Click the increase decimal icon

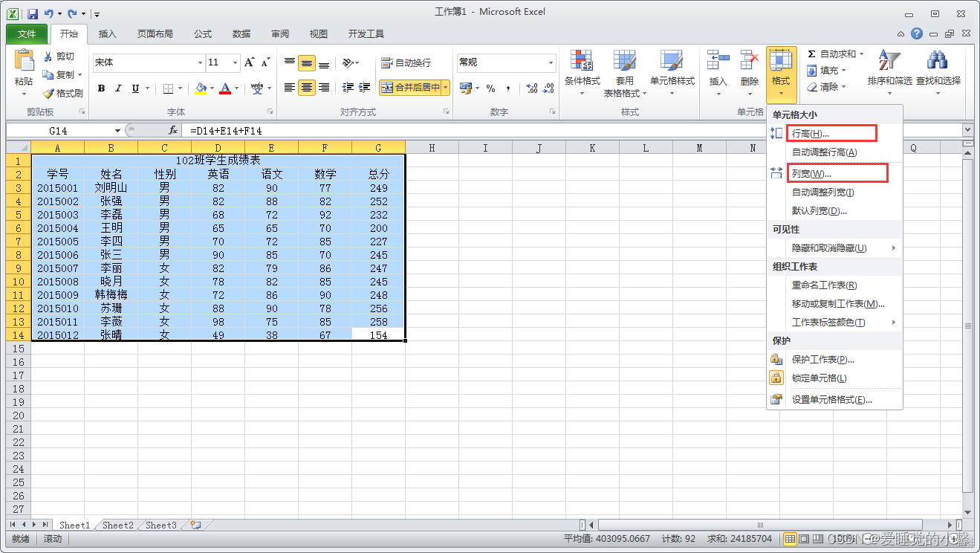click(x=531, y=88)
